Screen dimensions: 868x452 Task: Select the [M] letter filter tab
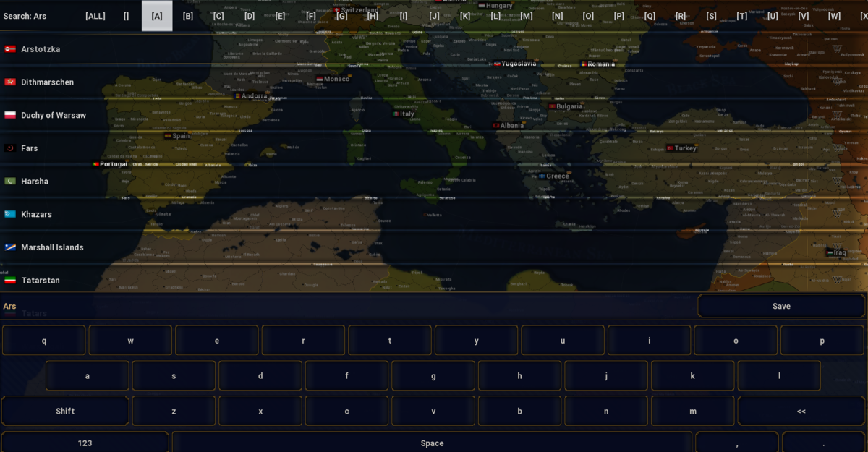[527, 16]
